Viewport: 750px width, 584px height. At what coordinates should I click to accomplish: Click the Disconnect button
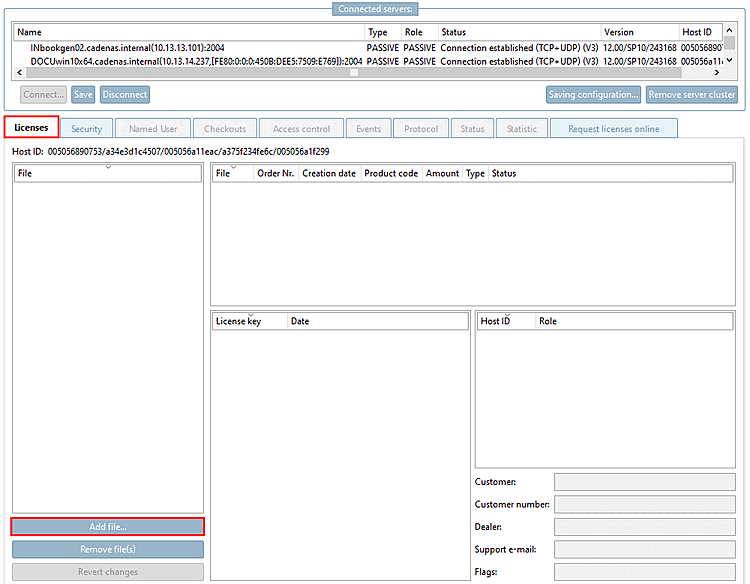pos(125,94)
